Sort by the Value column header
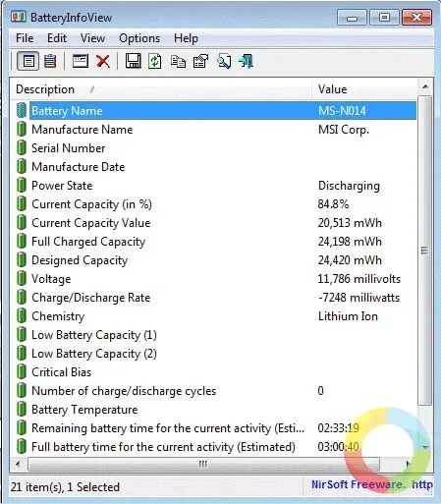 click(364, 89)
